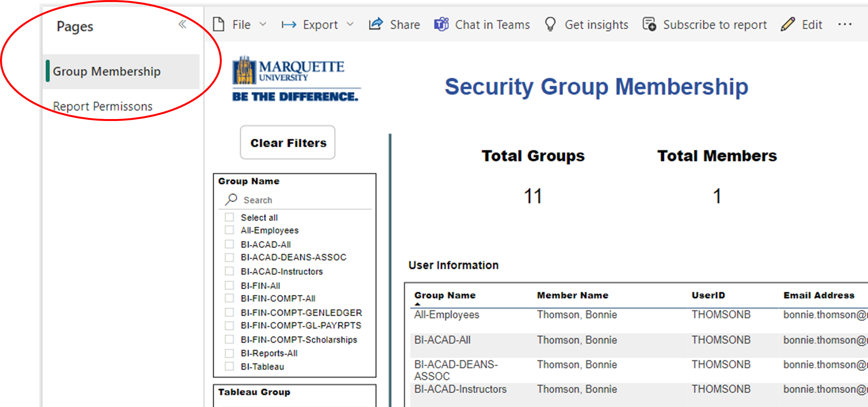Open the More options ellipsis menu

tap(845, 24)
